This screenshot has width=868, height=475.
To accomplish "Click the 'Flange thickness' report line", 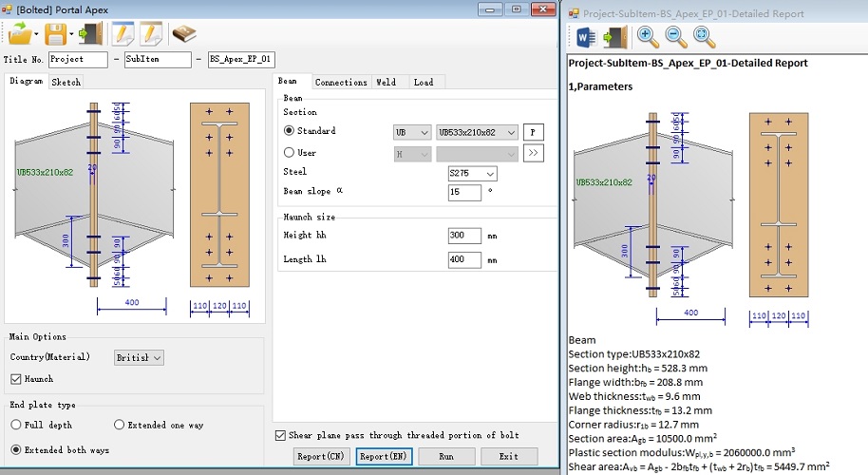I will coord(640,410).
